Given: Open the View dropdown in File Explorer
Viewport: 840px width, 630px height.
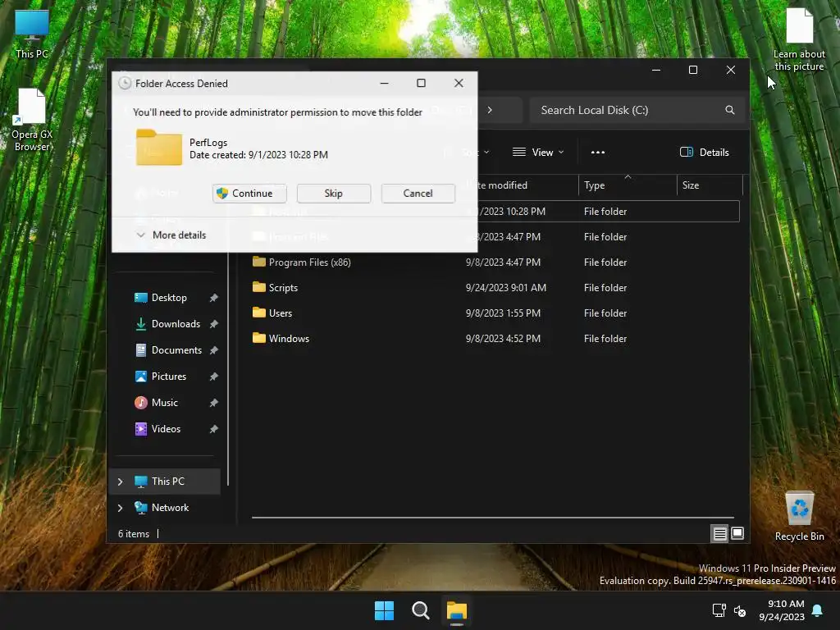Looking at the screenshot, I should tap(538, 153).
